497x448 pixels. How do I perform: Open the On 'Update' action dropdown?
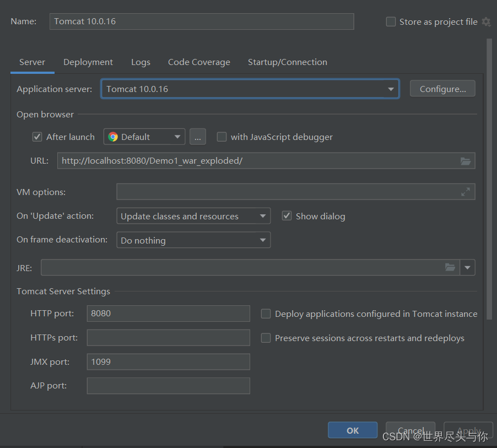click(x=193, y=216)
